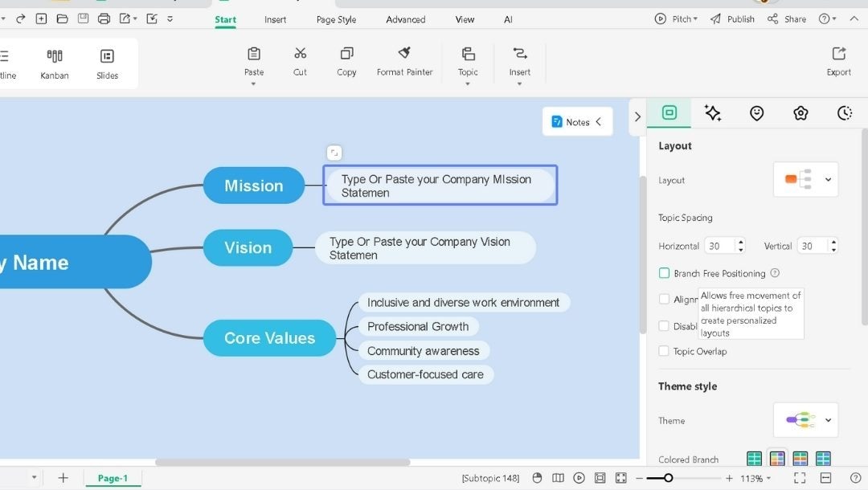This screenshot has height=490, width=868.
Task: Switch to the Insert ribbon tab
Action: click(x=275, y=18)
